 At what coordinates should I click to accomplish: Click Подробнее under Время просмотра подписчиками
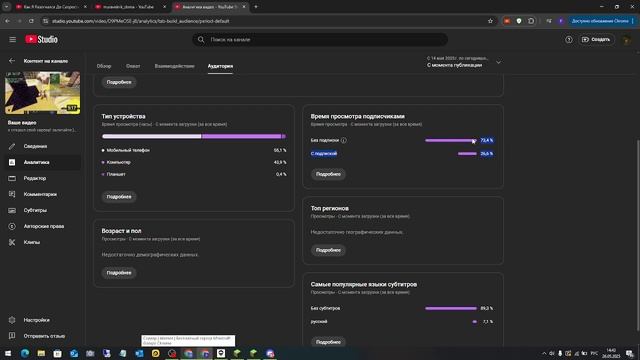(328, 174)
